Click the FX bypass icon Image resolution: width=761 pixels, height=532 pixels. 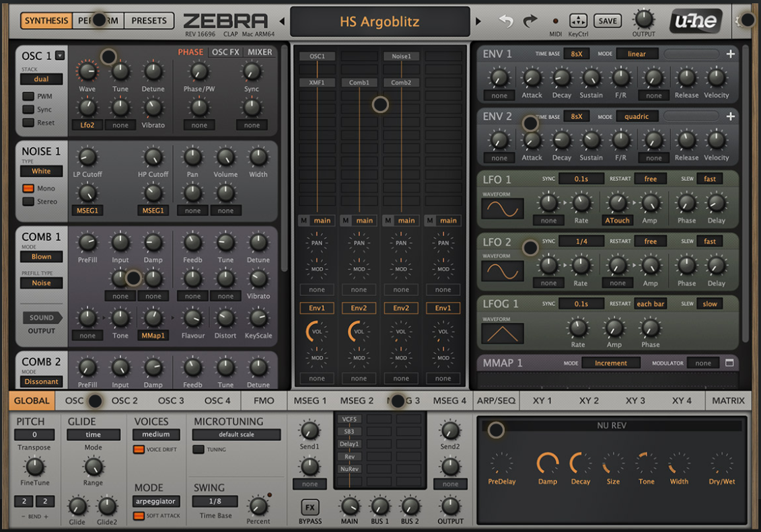[310, 507]
